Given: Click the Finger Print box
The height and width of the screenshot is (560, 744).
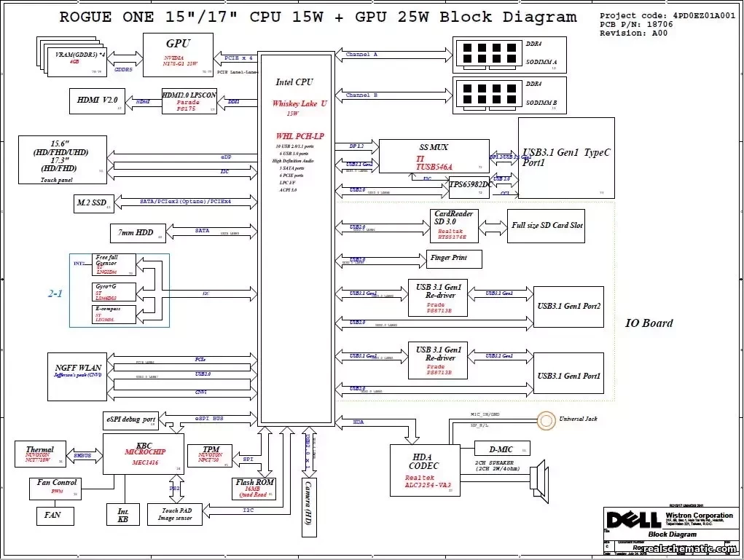Looking at the screenshot, I should 454,259.
